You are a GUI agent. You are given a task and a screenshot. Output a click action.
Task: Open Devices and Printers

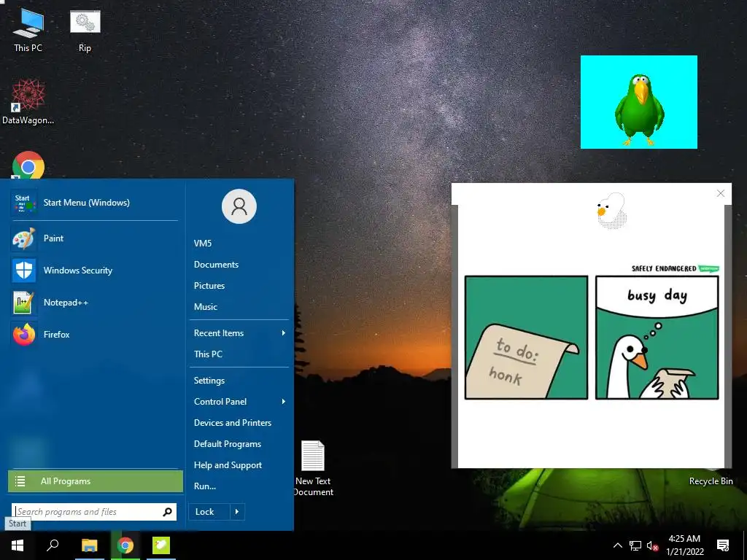click(x=233, y=423)
